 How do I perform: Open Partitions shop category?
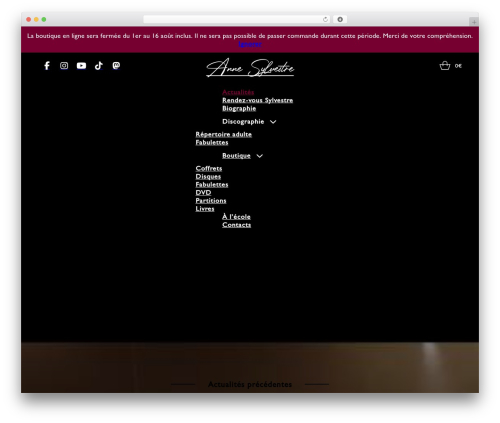point(211,200)
